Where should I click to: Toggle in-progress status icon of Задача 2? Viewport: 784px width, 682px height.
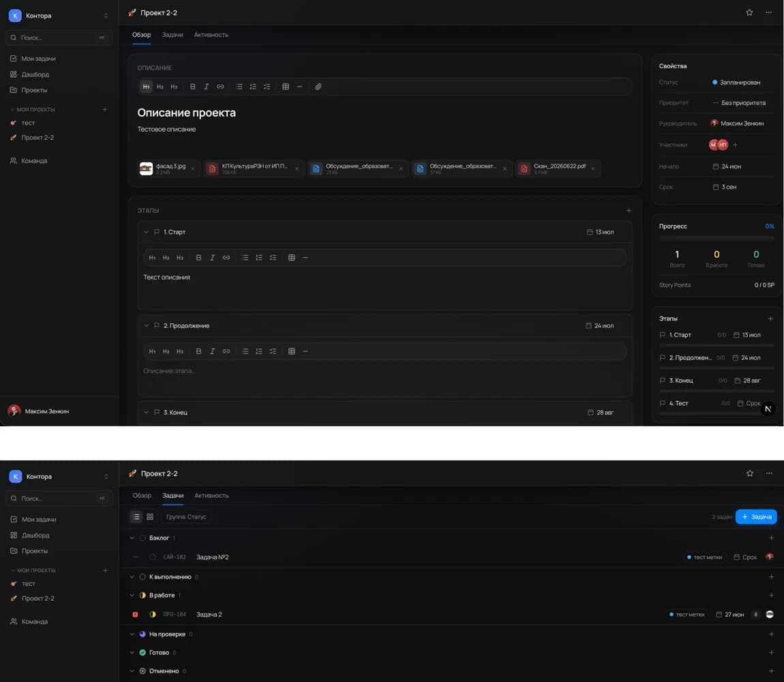pyautogui.click(x=153, y=614)
